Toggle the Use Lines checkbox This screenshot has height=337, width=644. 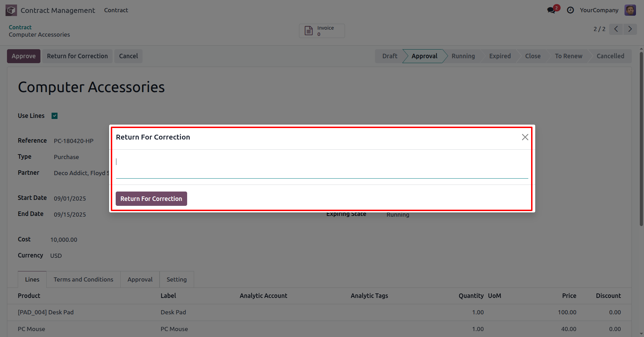pos(54,116)
